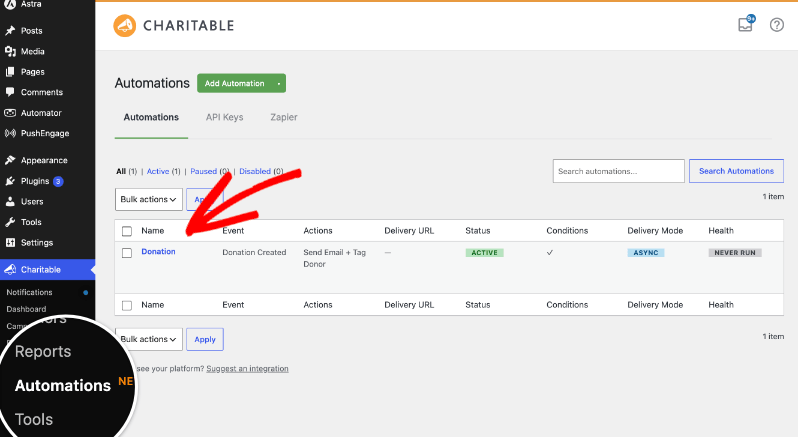Click the Pages sidebar icon

point(10,72)
